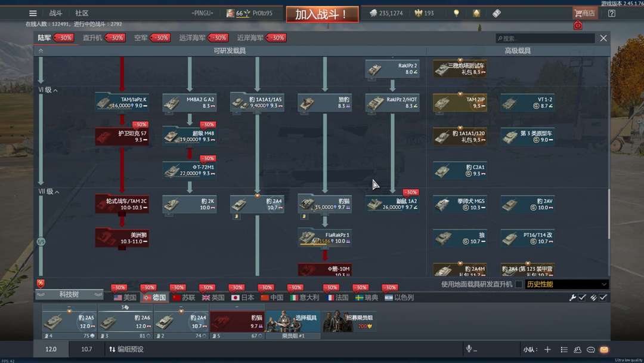Select the 苏联 nation
Viewport: 644px width, 363px height.
tap(184, 297)
